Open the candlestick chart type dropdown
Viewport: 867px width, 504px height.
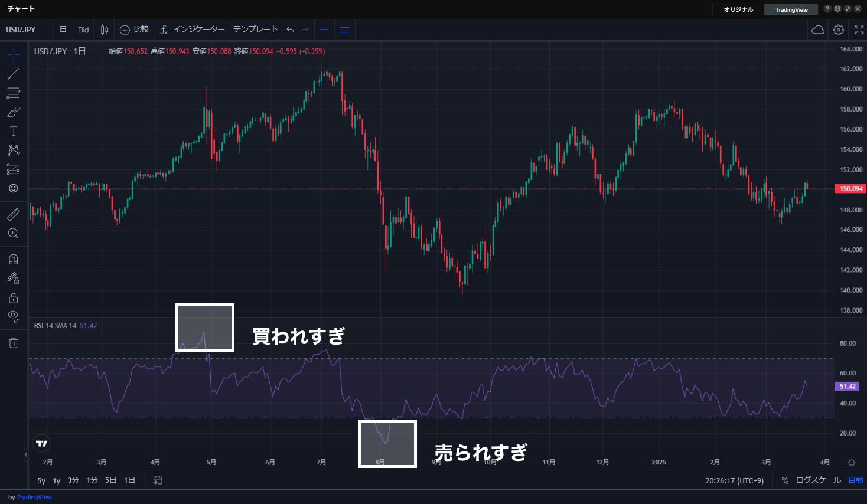(105, 30)
